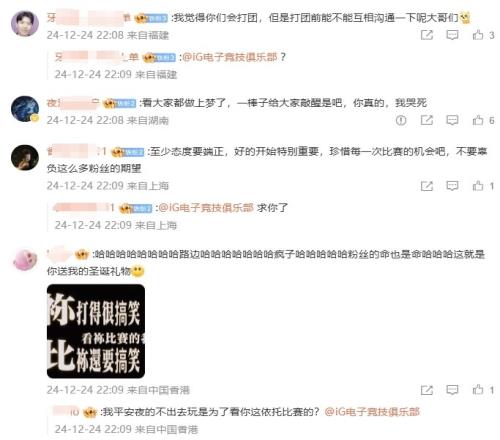Like the Hong Kong comment with meme image
The height and width of the screenshot is (440, 500).
(478, 389)
